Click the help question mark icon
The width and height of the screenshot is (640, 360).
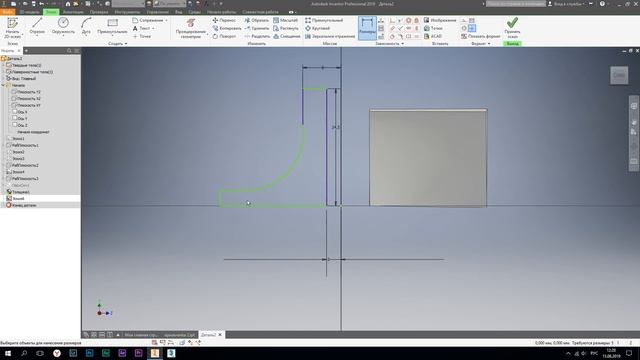click(602, 4)
